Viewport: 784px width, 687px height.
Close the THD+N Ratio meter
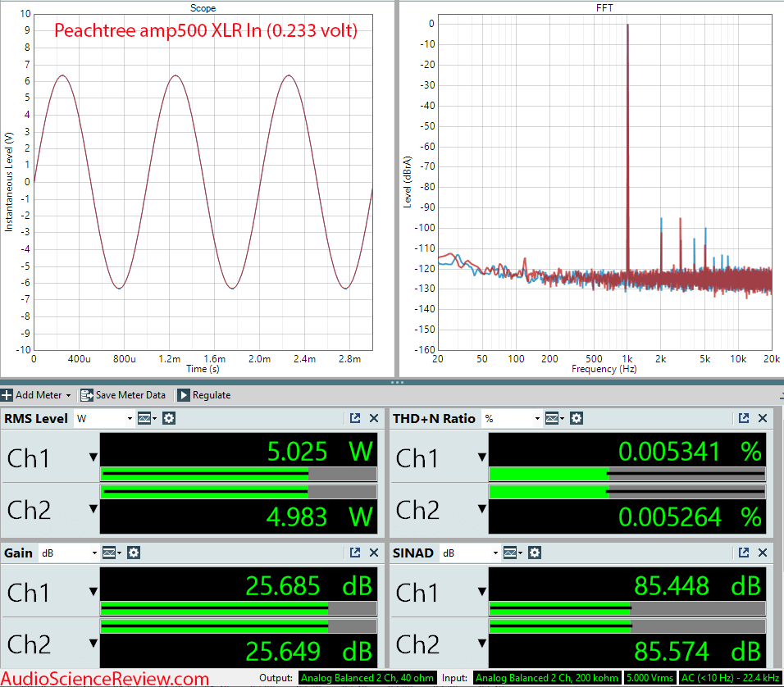tap(763, 418)
